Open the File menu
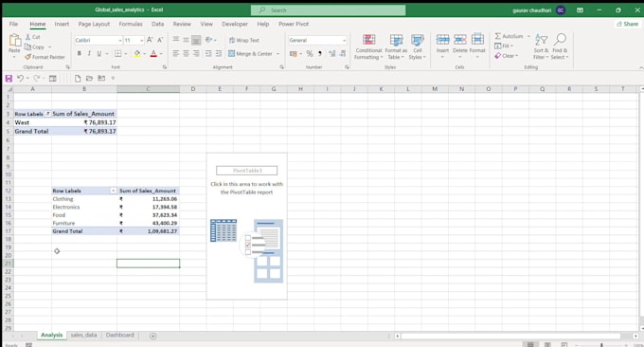This screenshot has height=347, width=644. (13, 24)
